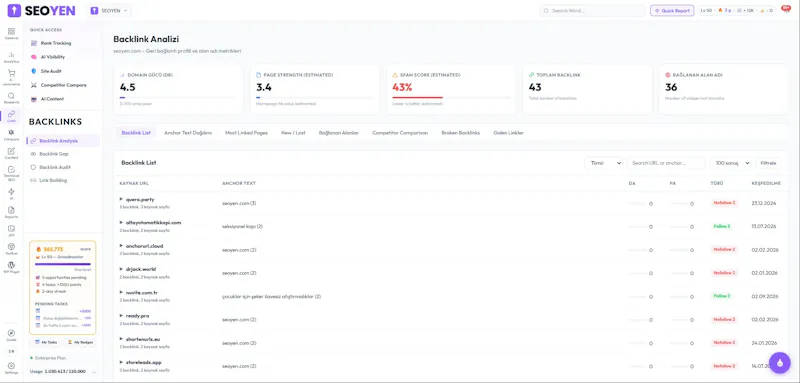Open the My Tasks button

point(46,342)
